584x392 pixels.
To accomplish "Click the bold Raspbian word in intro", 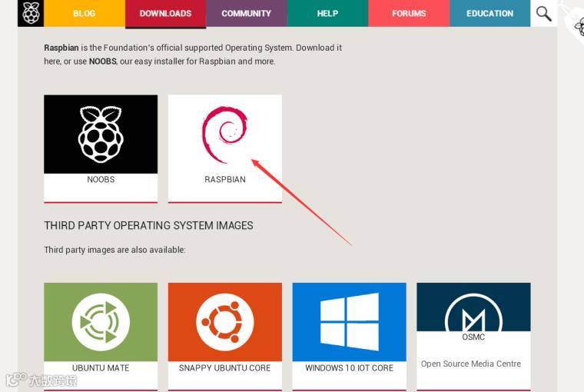I will tap(61, 48).
